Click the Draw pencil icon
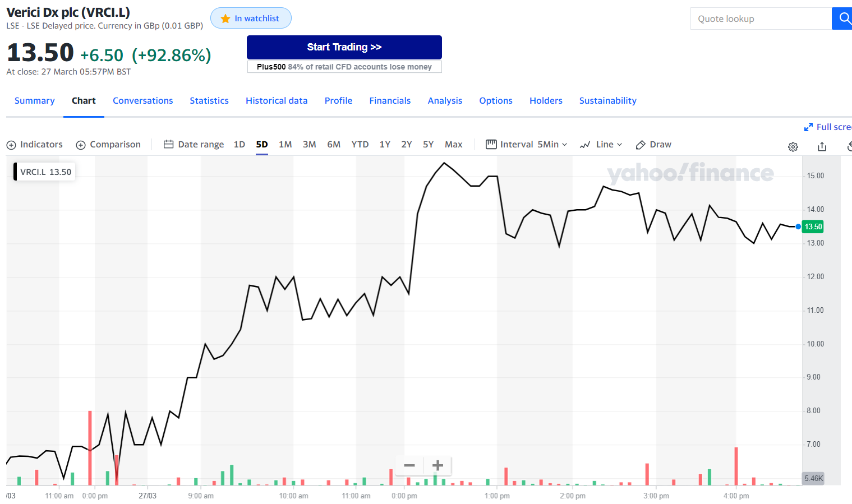The width and height of the screenshot is (852, 504). coord(641,145)
